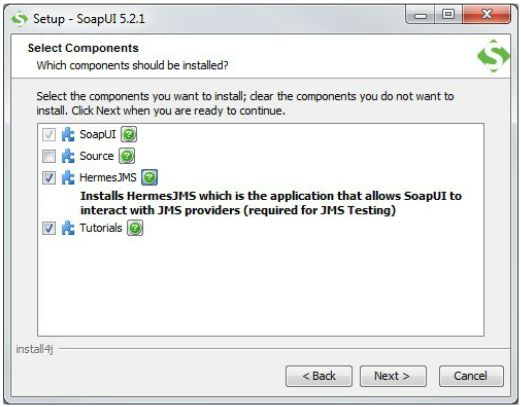Disable the Tutorials checkbox
The image size is (521, 407).
(49, 228)
